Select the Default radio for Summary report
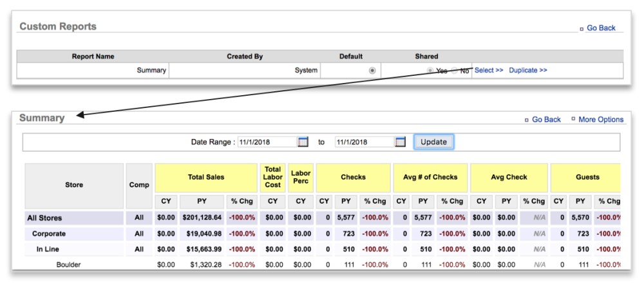 tap(372, 71)
